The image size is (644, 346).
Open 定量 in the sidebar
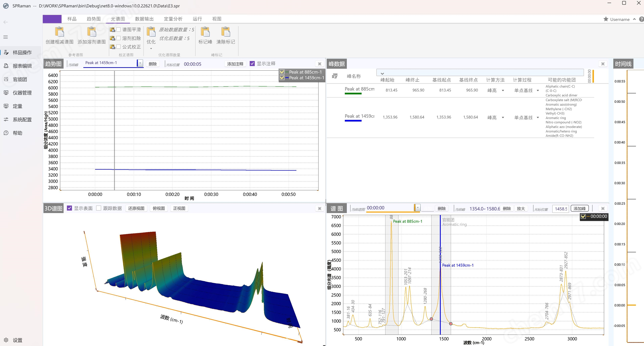20,106
